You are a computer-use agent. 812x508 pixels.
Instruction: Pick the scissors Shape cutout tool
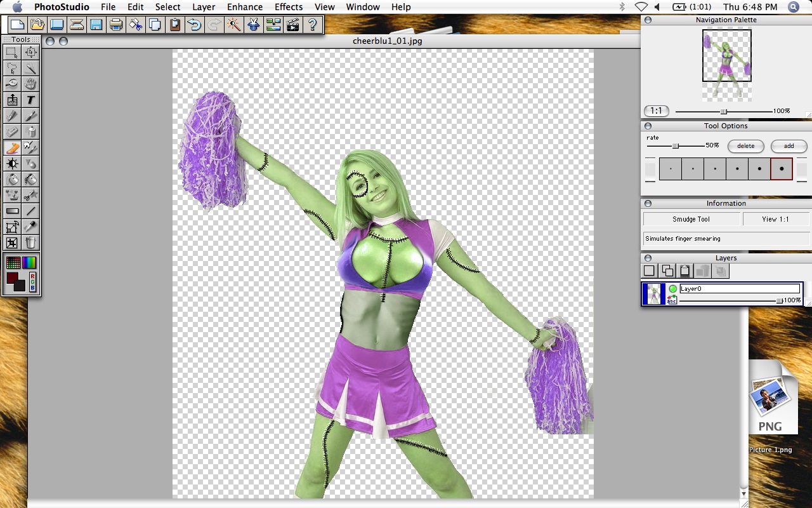point(30,195)
